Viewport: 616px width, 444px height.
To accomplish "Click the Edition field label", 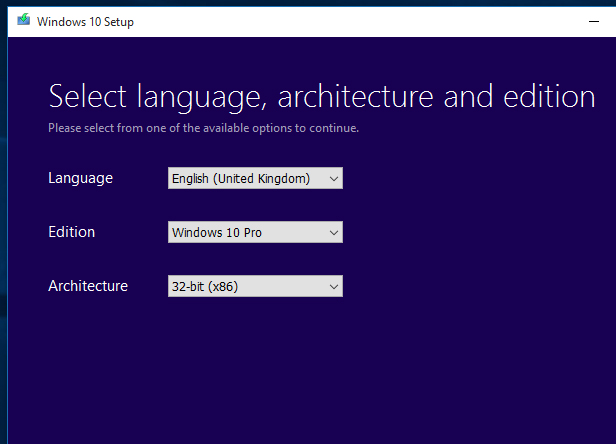I will click(71, 232).
